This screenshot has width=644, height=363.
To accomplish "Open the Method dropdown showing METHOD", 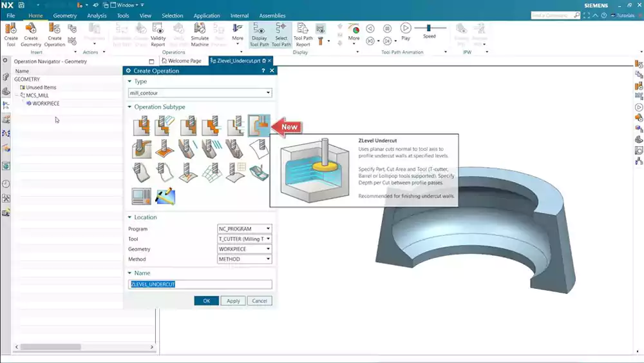I will pyautogui.click(x=244, y=259).
